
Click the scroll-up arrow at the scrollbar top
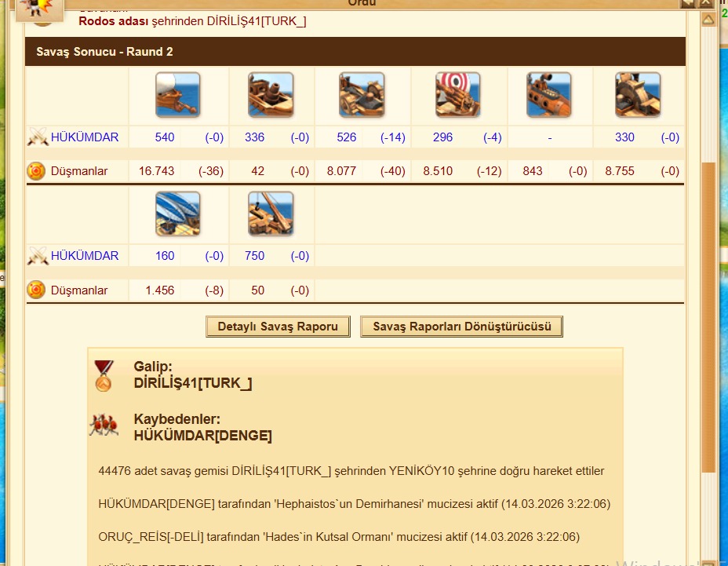pos(708,20)
